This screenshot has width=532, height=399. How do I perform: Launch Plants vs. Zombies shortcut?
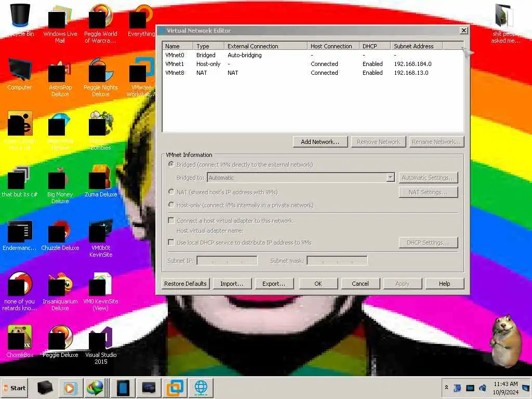coord(100,130)
